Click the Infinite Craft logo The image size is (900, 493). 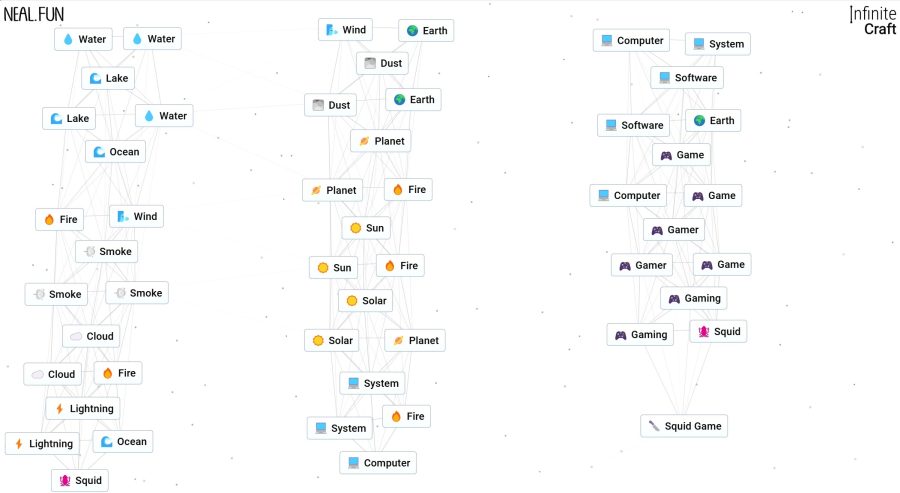point(872,20)
